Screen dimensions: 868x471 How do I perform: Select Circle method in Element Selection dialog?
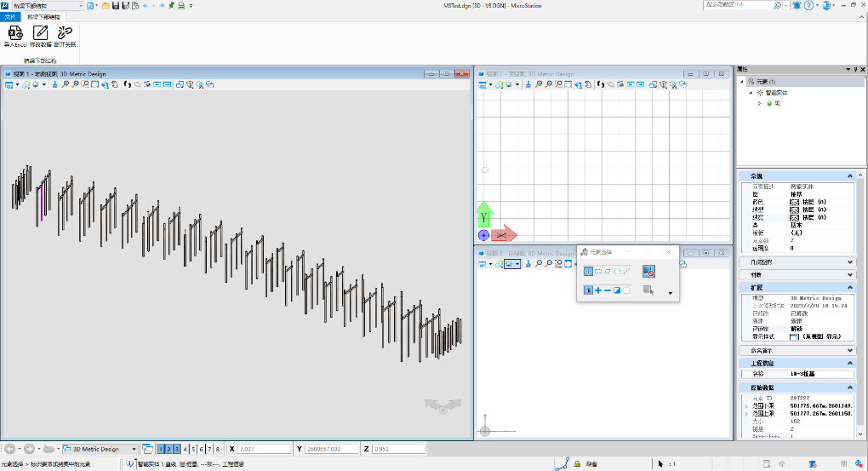click(x=617, y=271)
